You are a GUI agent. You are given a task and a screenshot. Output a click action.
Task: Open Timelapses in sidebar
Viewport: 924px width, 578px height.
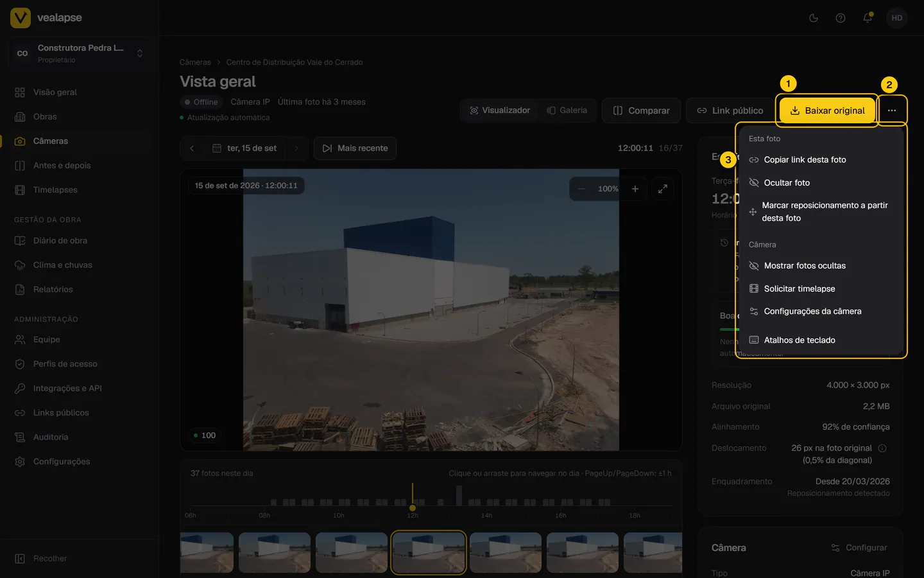[x=80, y=190]
